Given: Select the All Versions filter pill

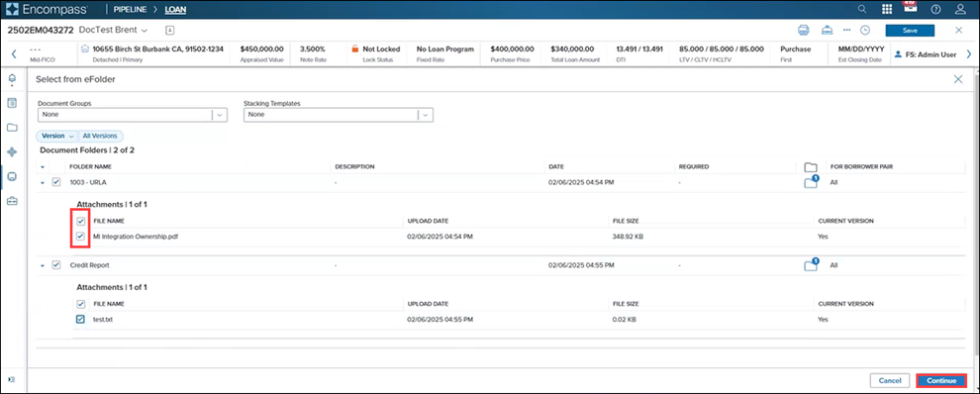Looking at the screenshot, I should [101, 136].
